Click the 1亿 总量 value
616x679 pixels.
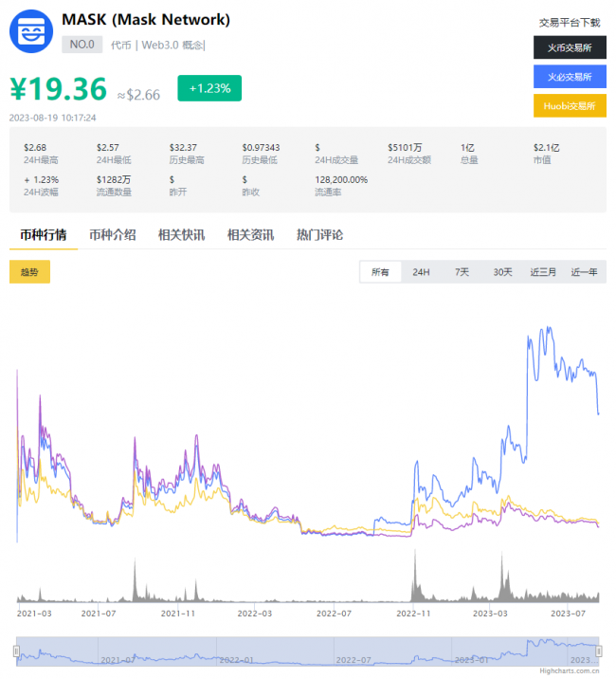point(467,148)
